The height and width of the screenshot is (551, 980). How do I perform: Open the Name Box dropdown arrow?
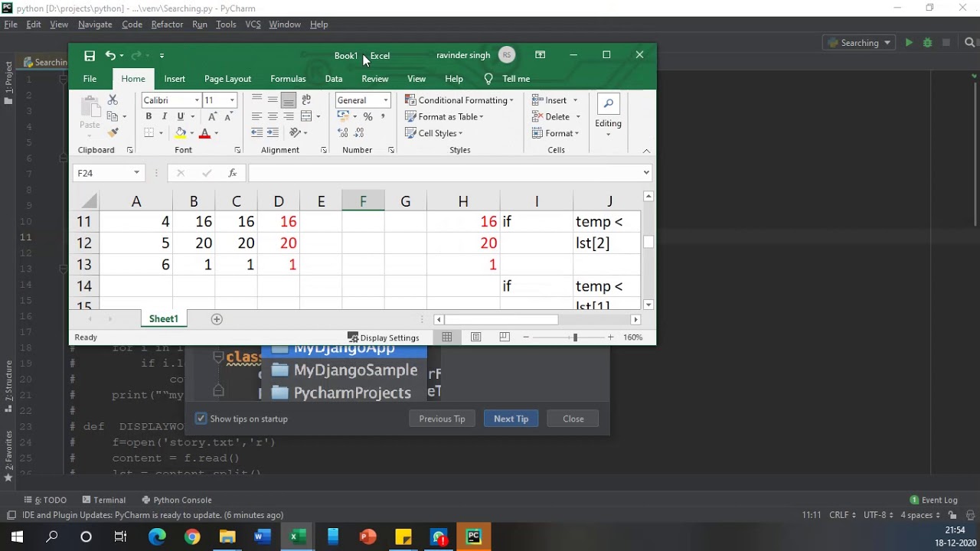pos(136,173)
